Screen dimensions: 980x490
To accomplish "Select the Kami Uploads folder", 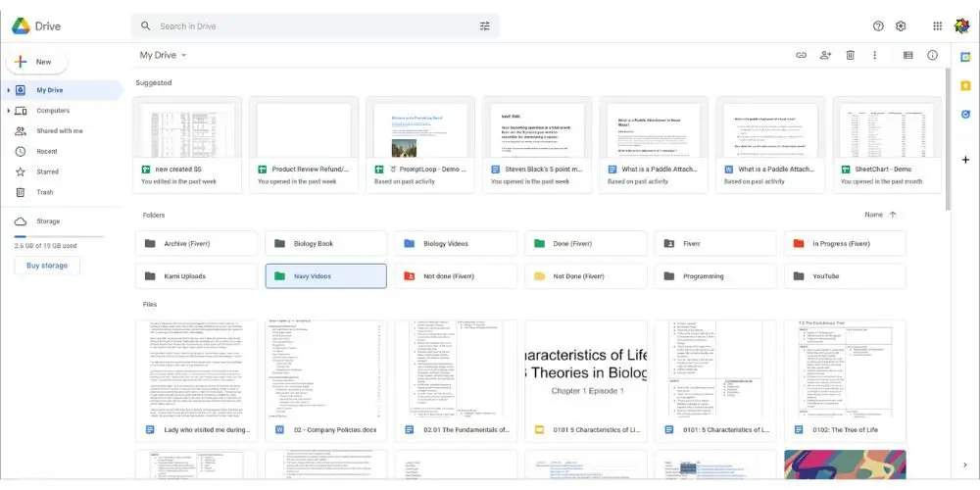I will point(196,276).
